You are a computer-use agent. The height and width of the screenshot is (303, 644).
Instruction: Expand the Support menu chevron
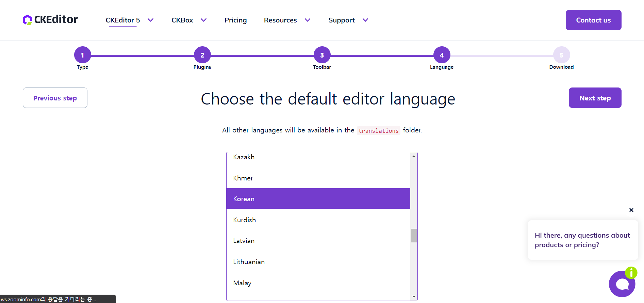coord(365,20)
